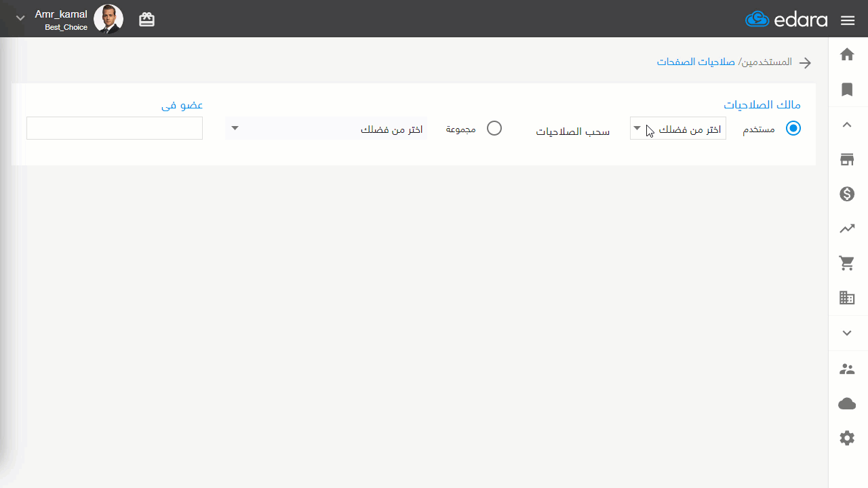Image resolution: width=868 pixels, height=488 pixels.
Task: Click the gift box icon in header
Action: [x=146, y=20]
